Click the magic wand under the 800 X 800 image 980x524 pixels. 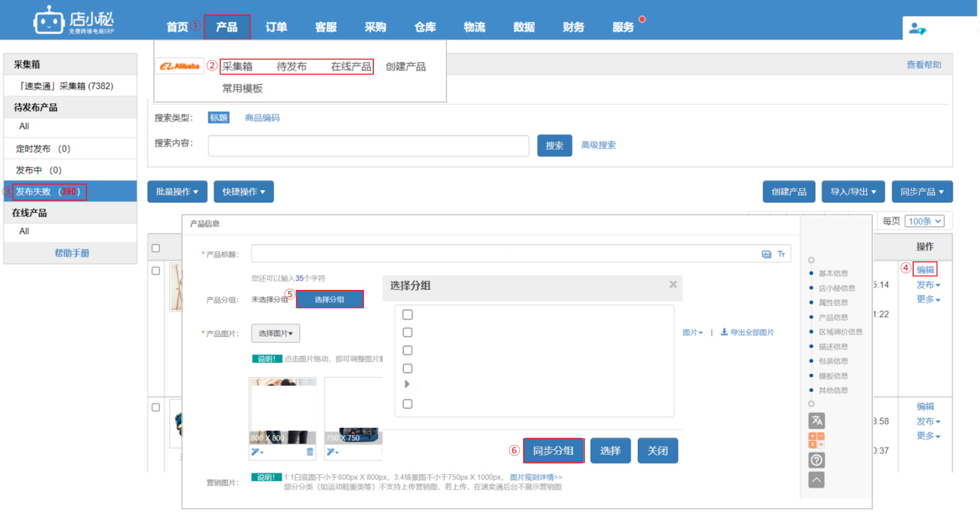pos(256,452)
